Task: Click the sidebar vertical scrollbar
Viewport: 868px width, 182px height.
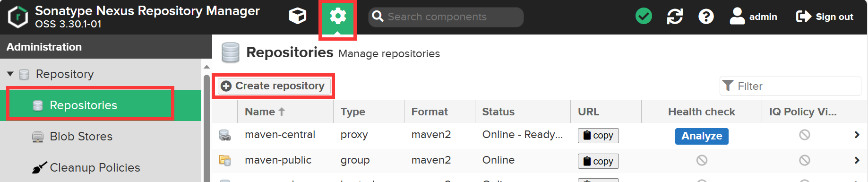Action: tap(206, 128)
